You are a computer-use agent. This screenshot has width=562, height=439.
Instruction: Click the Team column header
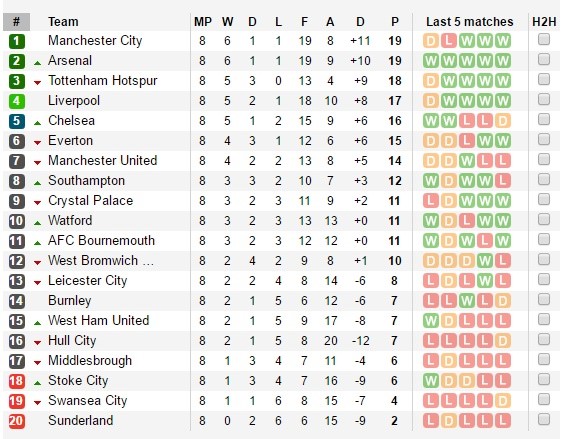(x=63, y=22)
